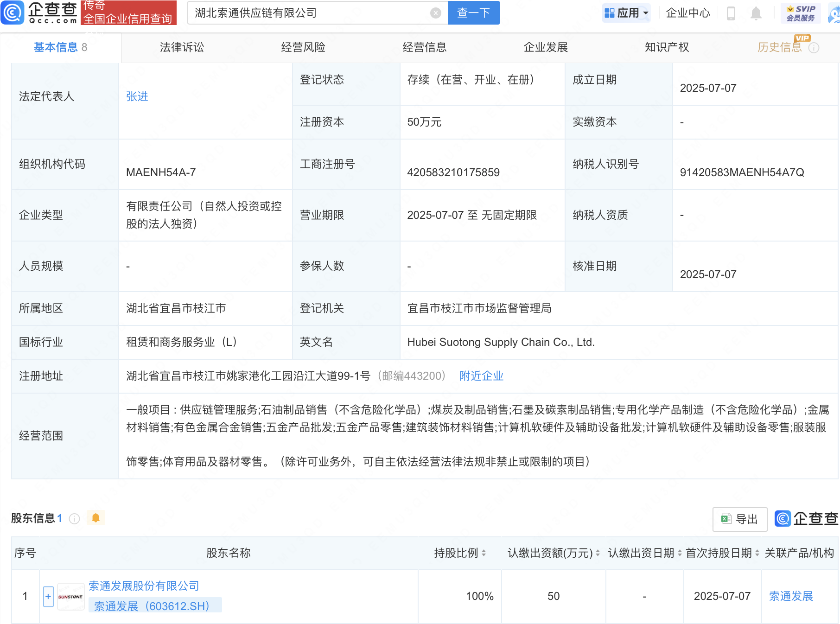Select taxpayer ID 91420583MAENH54A7Q
840x624 pixels.
pos(742,172)
